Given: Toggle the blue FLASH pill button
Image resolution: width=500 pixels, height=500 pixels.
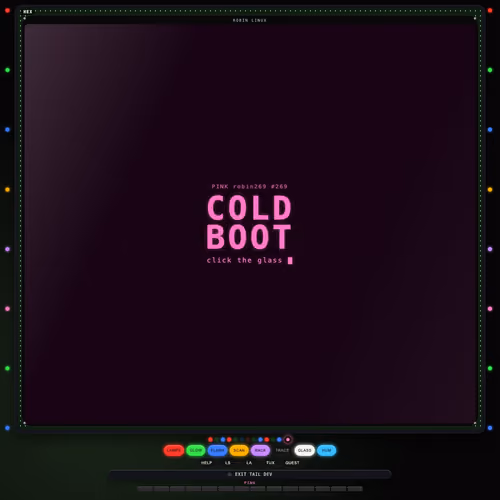Looking at the screenshot, I should click(x=217, y=450).
